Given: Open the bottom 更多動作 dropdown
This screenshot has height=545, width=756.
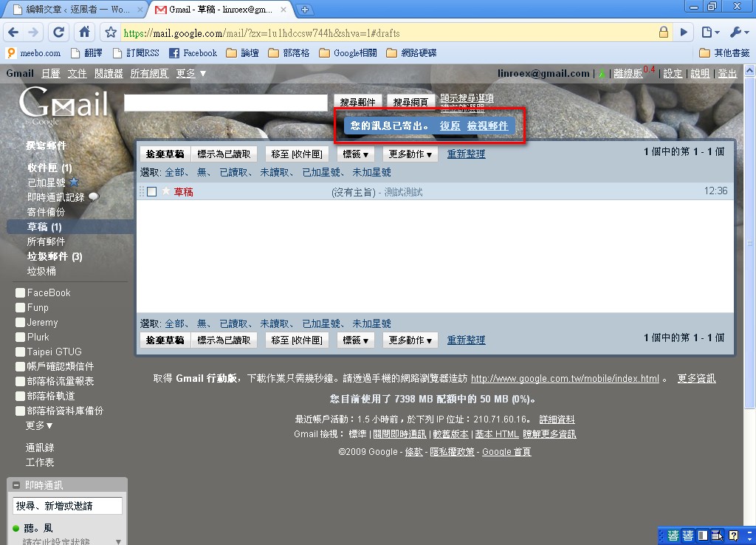Looking at the screenshot, I should pyautogui.click(x=410, y=340).
